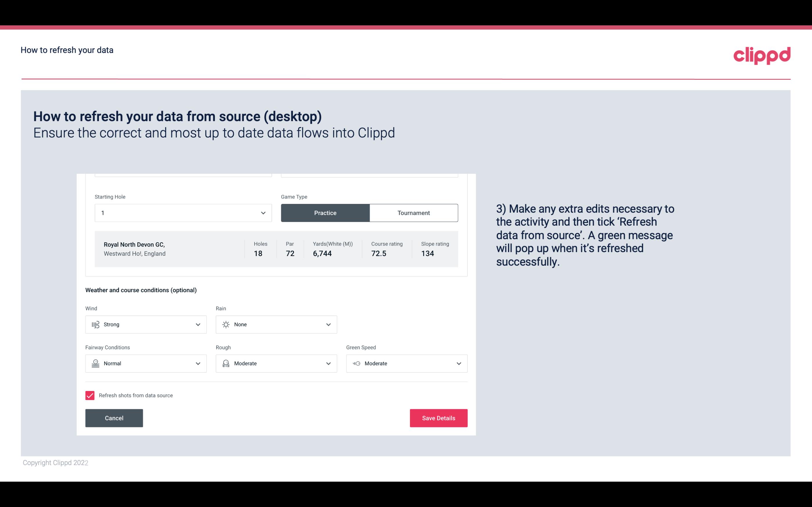
Task: Expand the Rain dropdown menu
Action: pyautogui.click(x=328, y=324)
